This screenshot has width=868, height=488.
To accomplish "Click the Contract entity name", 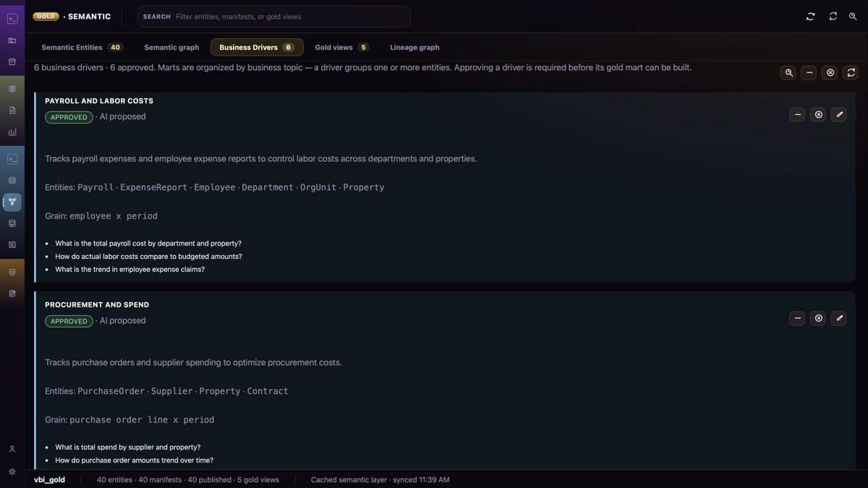I will [268, 391].
